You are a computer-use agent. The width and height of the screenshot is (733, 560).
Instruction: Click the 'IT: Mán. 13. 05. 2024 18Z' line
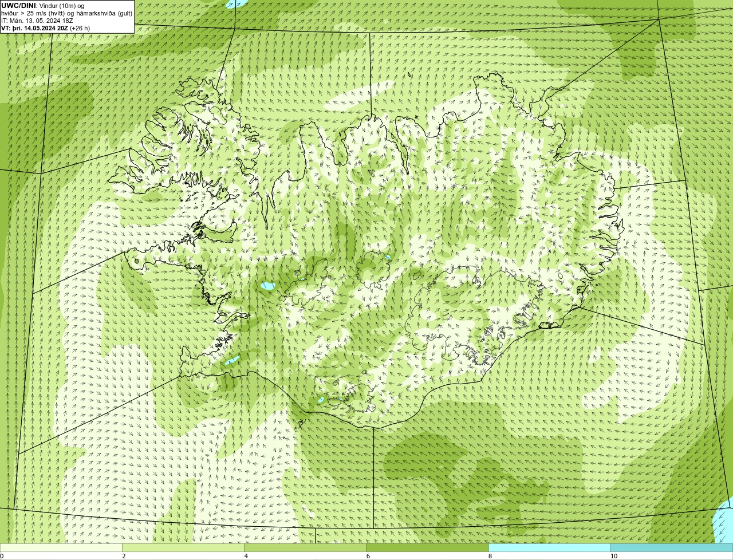(x=37, y=21)
